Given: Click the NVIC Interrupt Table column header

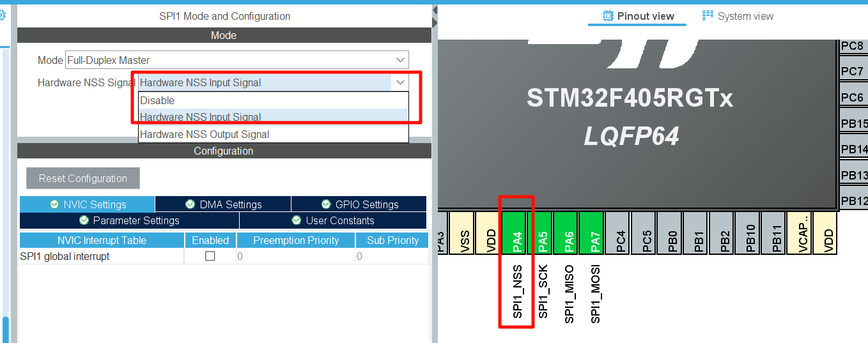Looking at the screenshot, I should 102,240.
